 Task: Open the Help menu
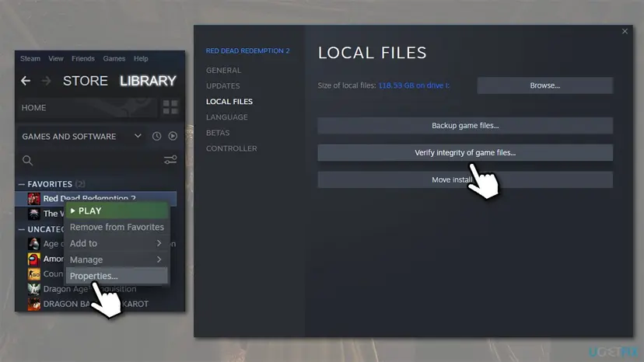point(141,59)
